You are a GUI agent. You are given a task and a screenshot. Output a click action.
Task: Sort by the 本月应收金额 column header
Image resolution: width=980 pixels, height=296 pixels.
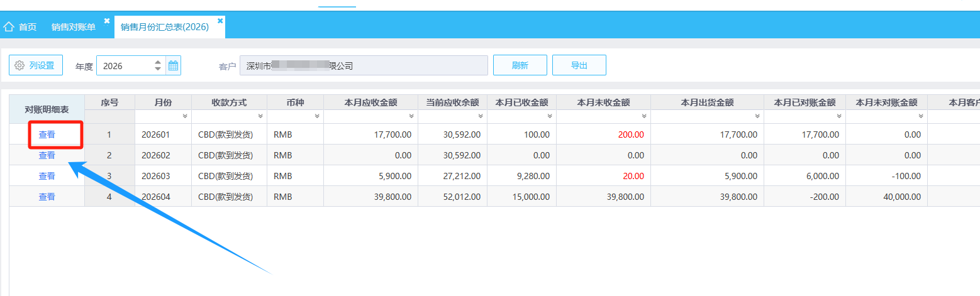370,102
